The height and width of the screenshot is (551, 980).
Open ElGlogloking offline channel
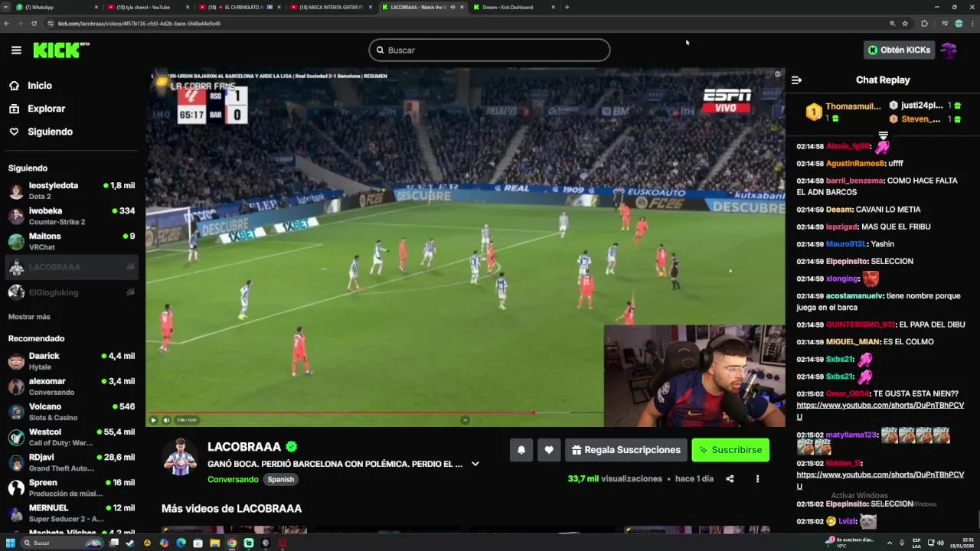[x=72, y=292]
